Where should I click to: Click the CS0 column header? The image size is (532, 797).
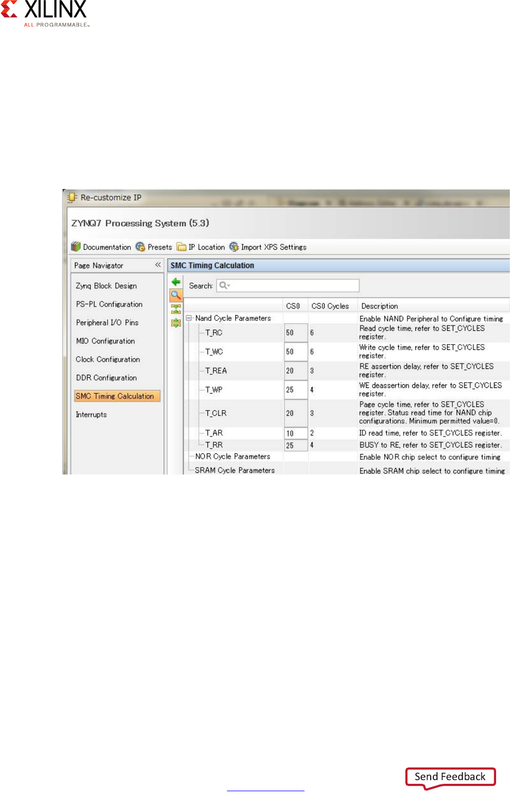click(x=296, y=306)
